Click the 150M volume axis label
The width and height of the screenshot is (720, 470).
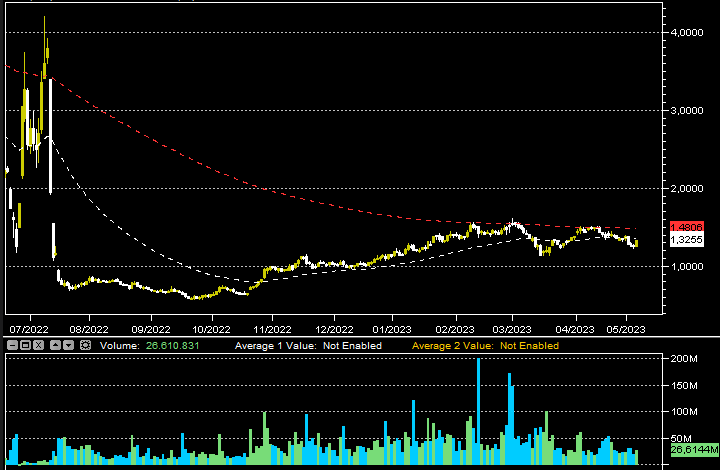pos(684,386)
